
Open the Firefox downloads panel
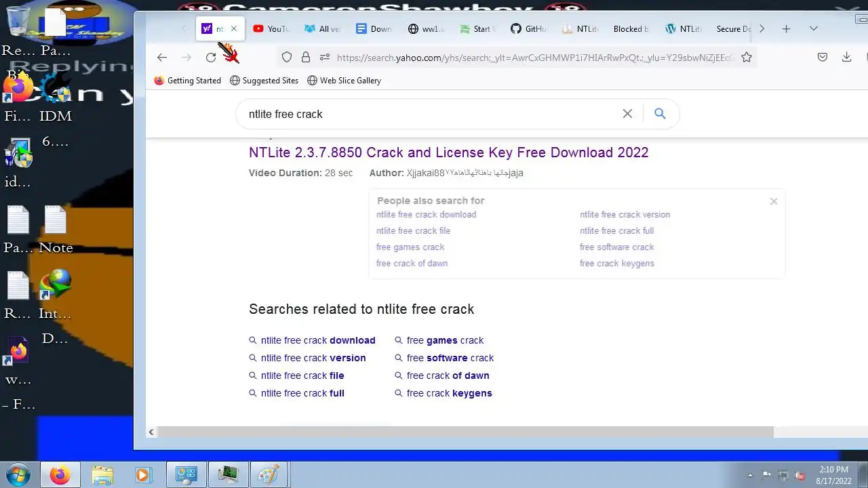[846, 58]
